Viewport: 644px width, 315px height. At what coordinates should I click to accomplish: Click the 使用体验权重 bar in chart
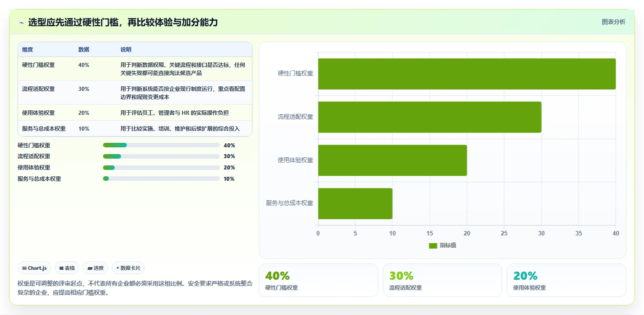[392, 160]
